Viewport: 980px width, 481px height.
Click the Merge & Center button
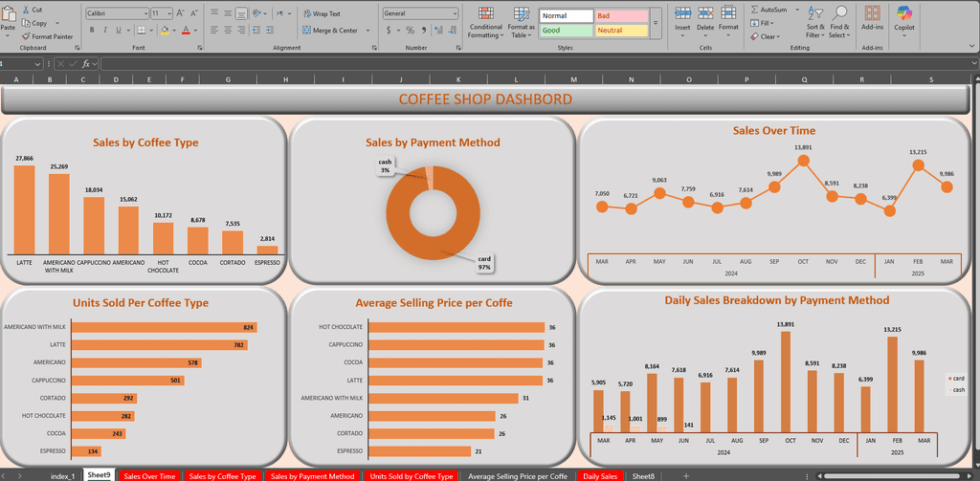pyautogui.click(x=329, y=30)
